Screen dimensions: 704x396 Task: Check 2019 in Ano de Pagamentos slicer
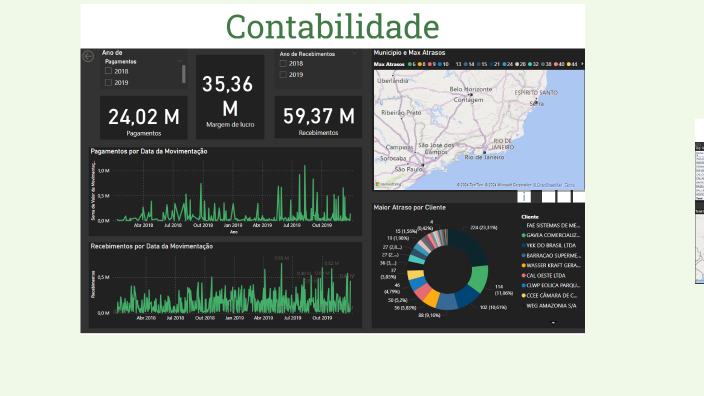[108, 83]
